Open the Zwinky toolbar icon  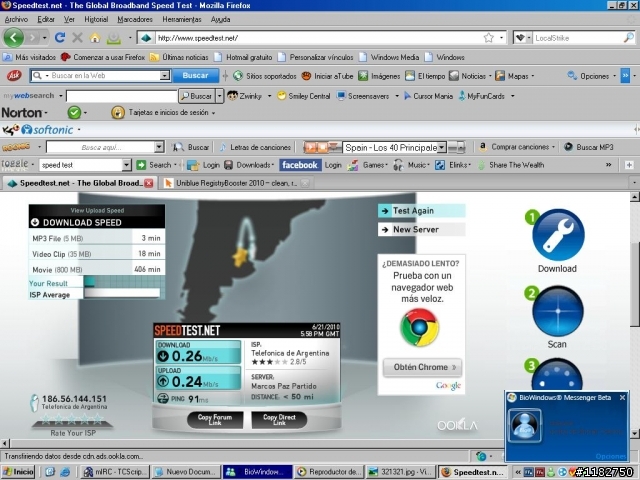point(244,96)
